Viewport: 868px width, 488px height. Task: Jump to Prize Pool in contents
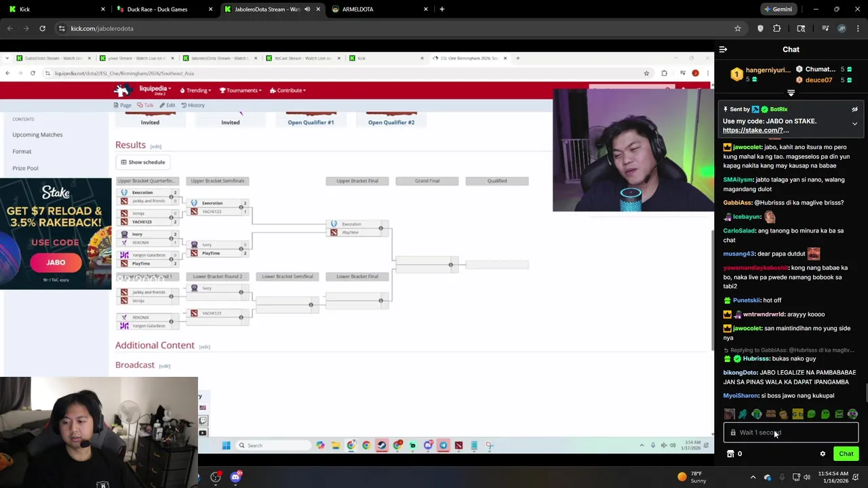coord(25,168)
